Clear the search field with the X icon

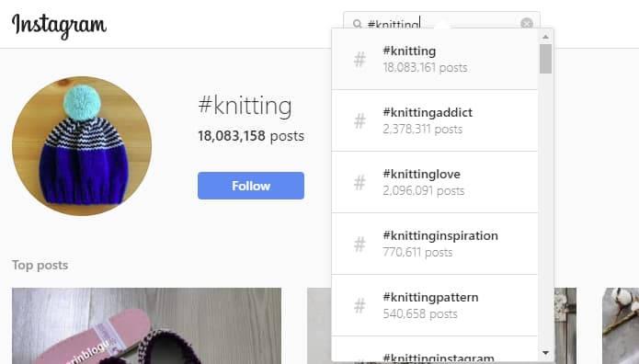[x=527, y=24]
